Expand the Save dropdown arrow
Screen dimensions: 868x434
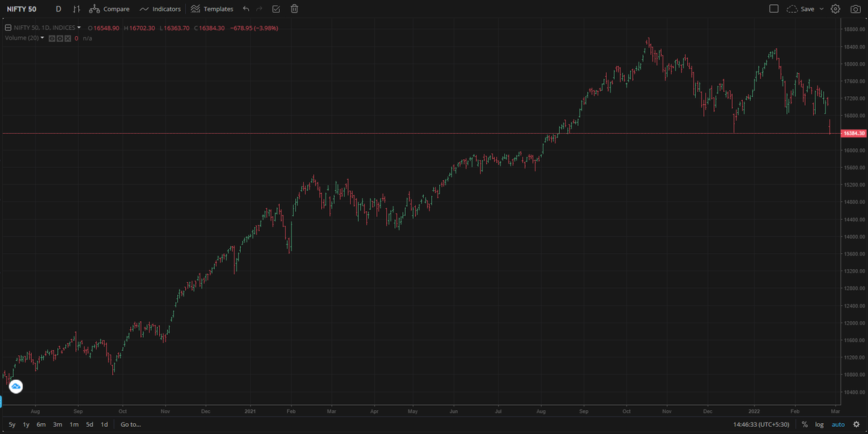pyautogui.click(x=821, y=9)
